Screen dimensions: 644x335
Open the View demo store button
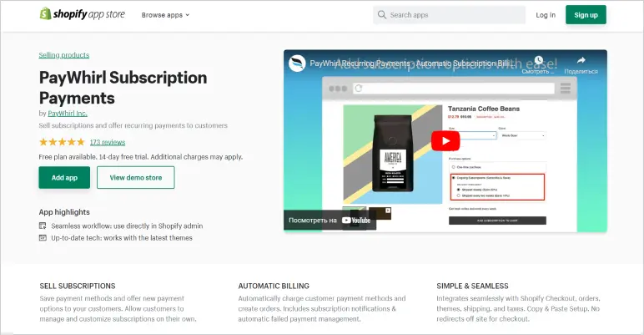pyautogui.click(x=135, y=178)
